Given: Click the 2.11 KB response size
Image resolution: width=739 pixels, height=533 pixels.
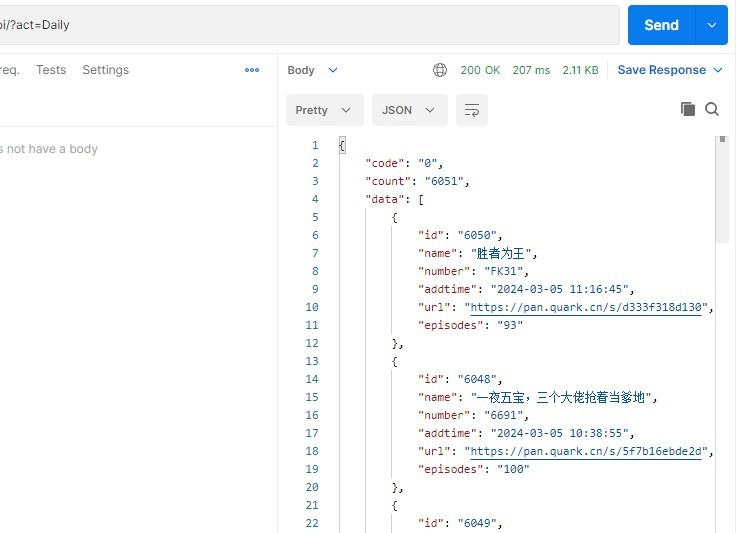Looking at the screenshot, I should (580, 70).
